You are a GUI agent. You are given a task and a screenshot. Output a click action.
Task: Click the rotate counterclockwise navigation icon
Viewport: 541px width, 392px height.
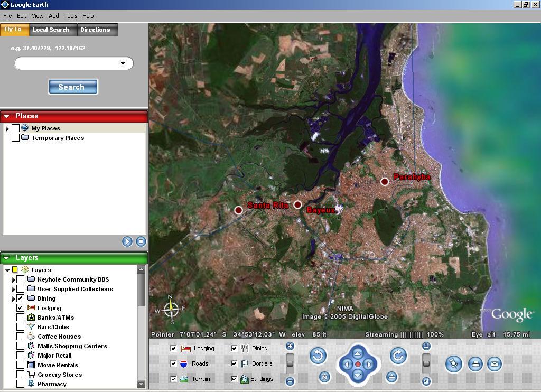tap(318, 356)
